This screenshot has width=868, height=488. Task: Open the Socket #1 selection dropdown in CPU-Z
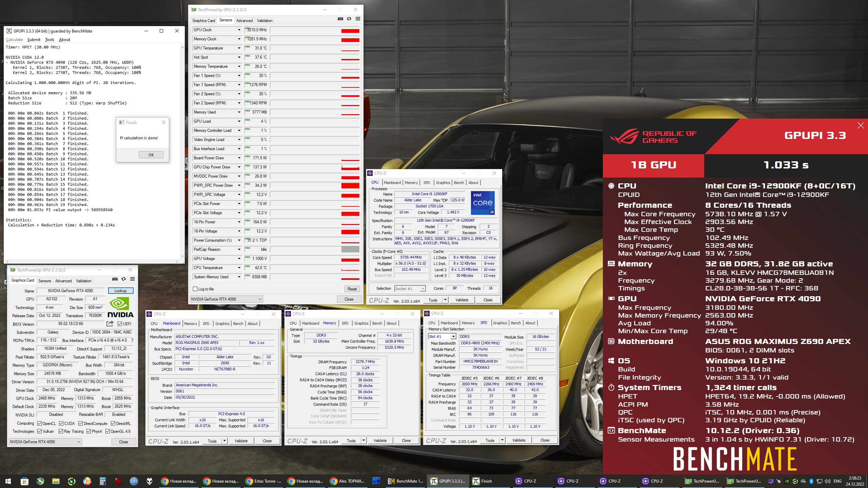[x=410, y=289]
